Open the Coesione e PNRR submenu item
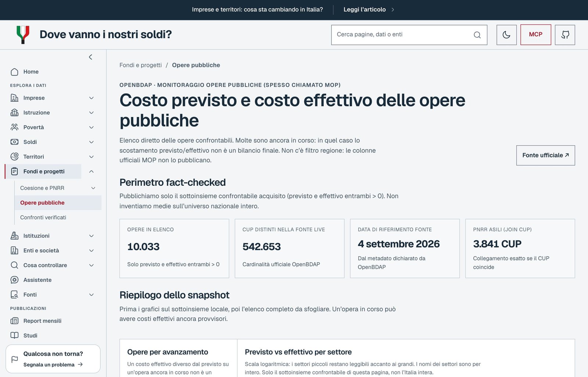This screenshot has width=588, height=377. 42,188
